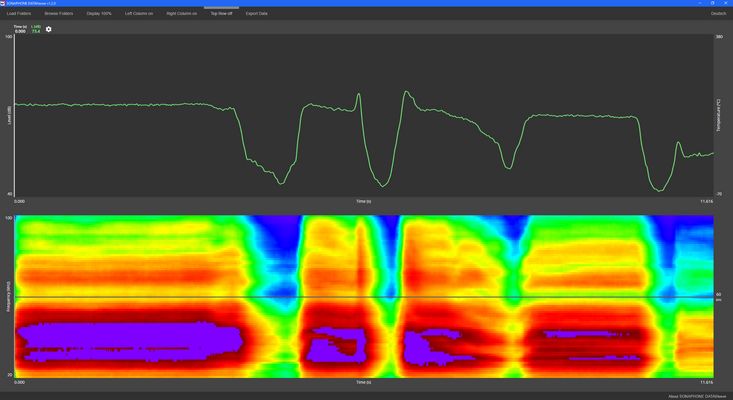Toggle the Right Column on setting

point(181,14)
